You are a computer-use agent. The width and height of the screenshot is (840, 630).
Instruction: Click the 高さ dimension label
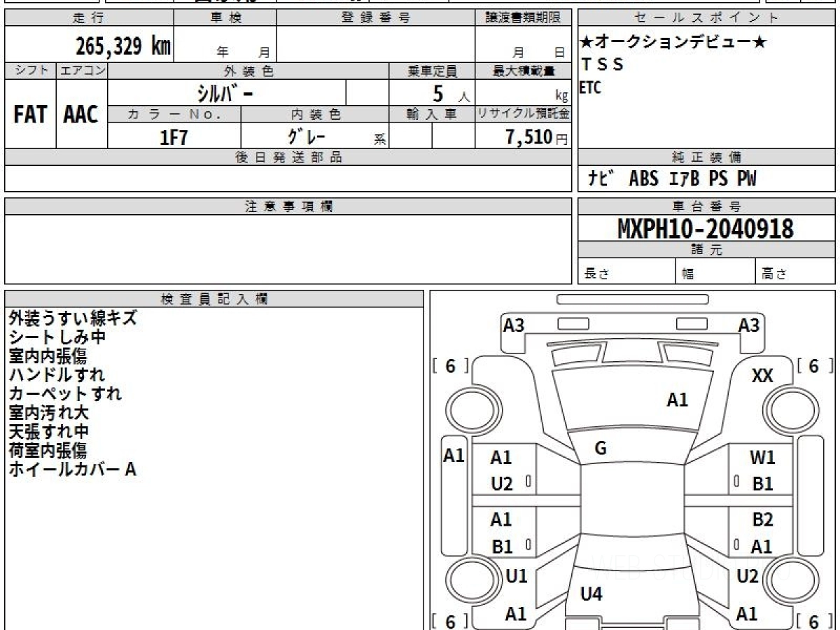coord(775,274)
